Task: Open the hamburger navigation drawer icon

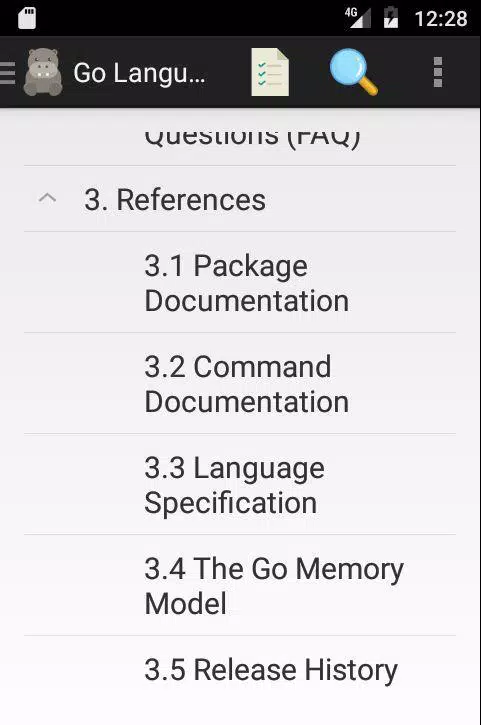Action: pos(7,73)
